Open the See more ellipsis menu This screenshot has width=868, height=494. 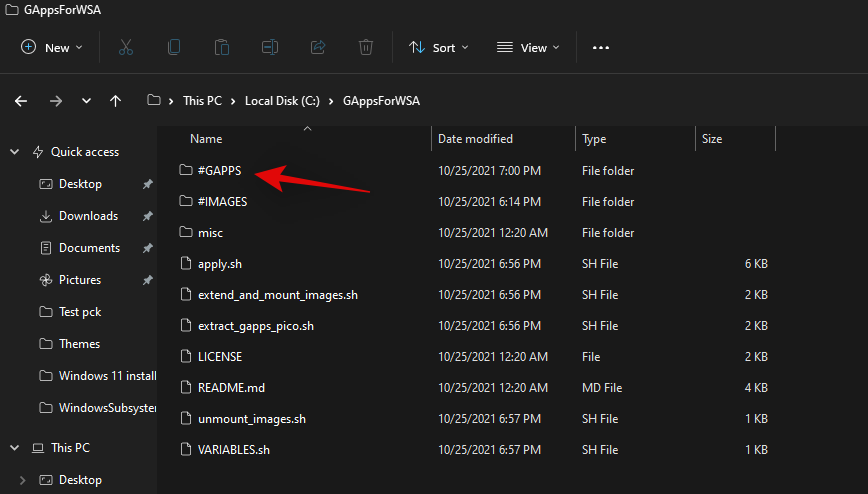(600, 47)
